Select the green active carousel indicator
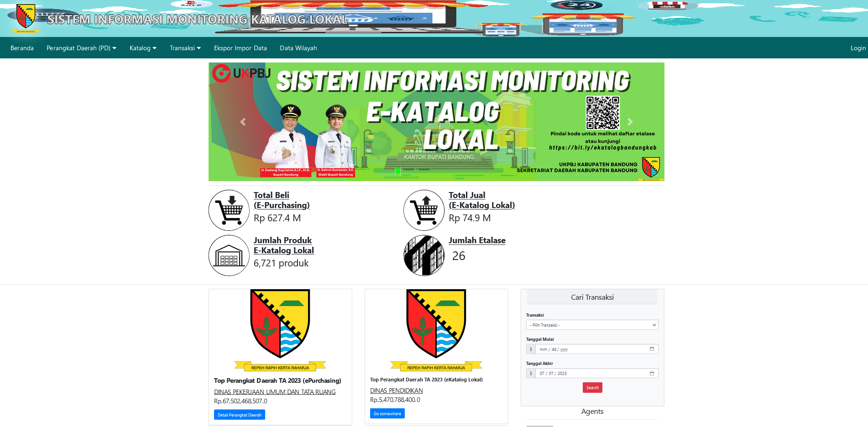Screen dimensions: 868x427 [397, 171]
